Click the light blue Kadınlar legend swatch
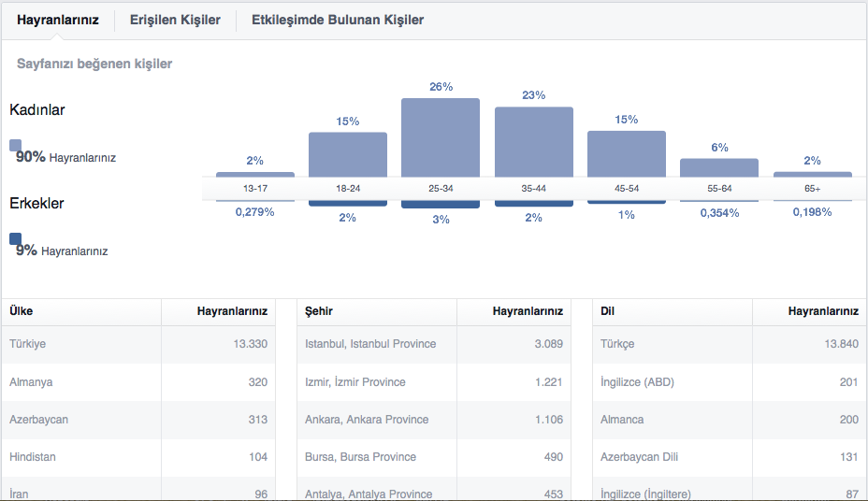The image size is (868, 501). point(16,146)
